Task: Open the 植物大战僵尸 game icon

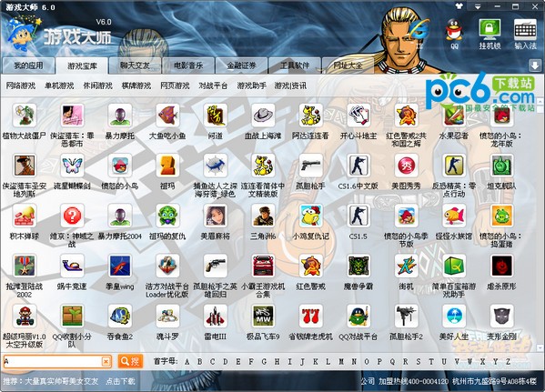Action: coord(25,116)
